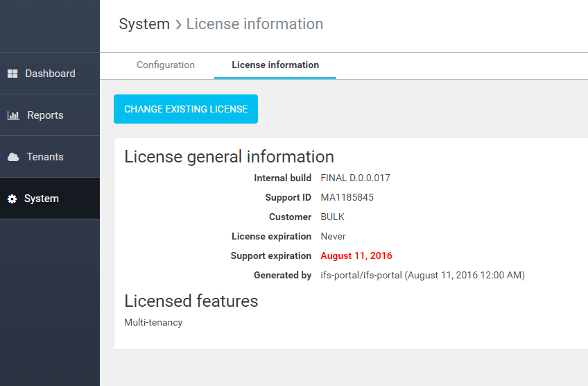Image resolution: width=588 pixels, height=386 pixels.
Task: Click the Support ID value MA1185845
Action: 347,197
